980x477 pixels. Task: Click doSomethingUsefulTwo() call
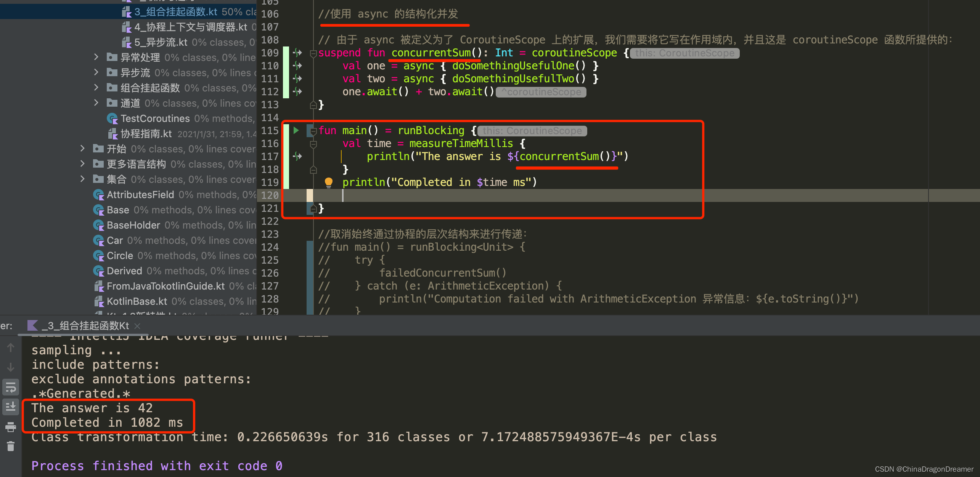[x=519, y=78]
